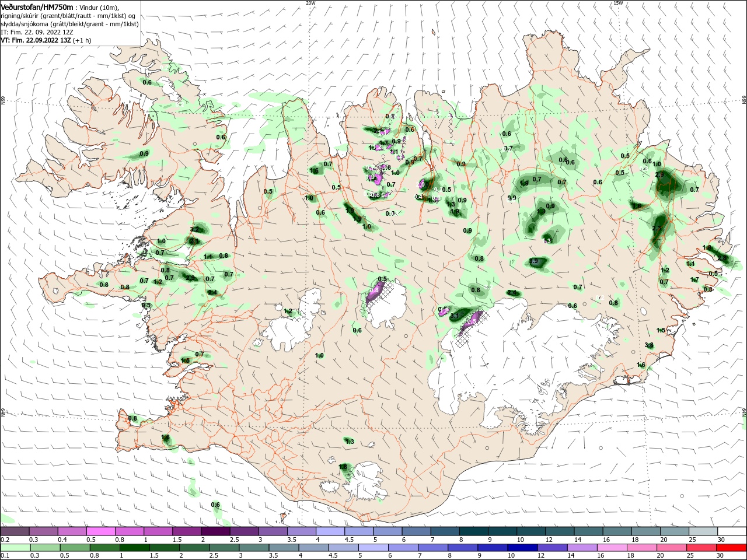Click the 0.5 value above Hofsjökull glacier
This screenshot has width=747, height=560.
[x=382, y=279]
